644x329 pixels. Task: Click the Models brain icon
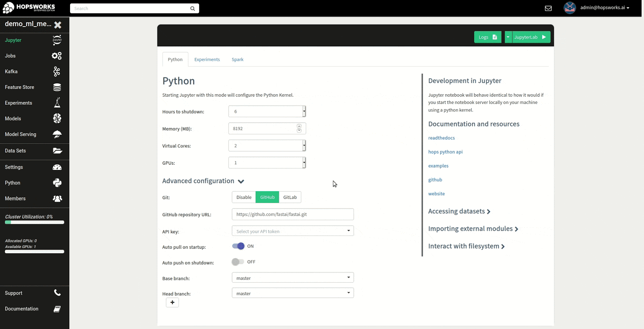(x=57, y=118)
